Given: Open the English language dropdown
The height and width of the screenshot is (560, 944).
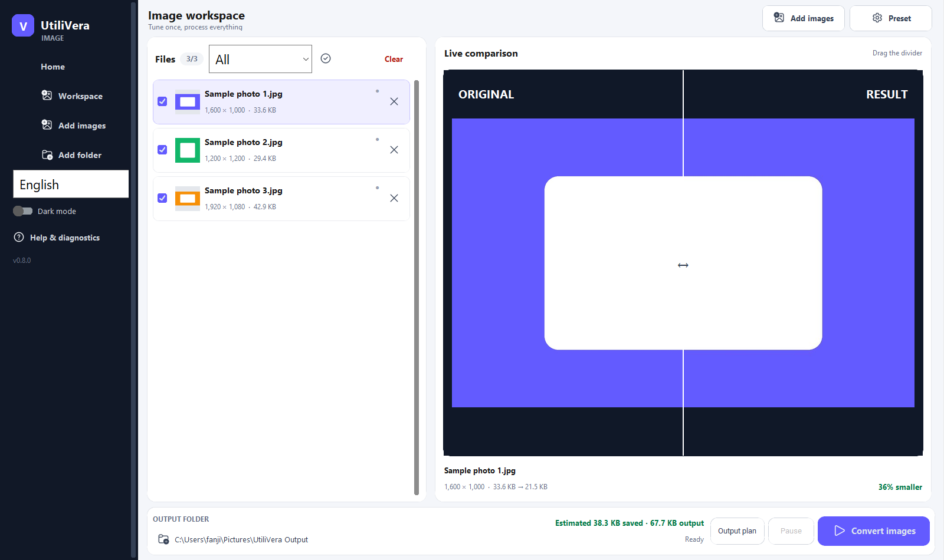Looking at the screenshot, I should click(x=71, y=184).
